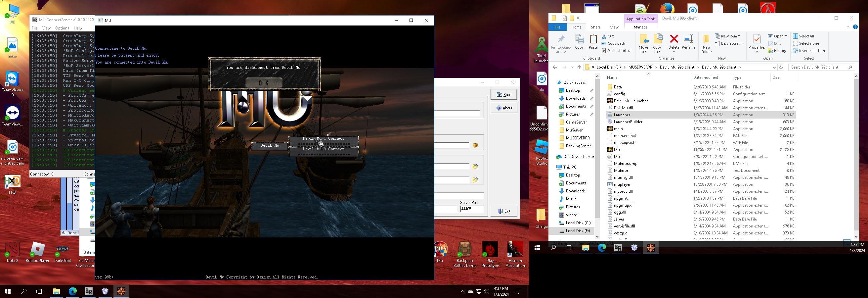This screenshot has height=298, width=868.
Task: Click Select none in the ribbon
Action: [x=806, y=43]
